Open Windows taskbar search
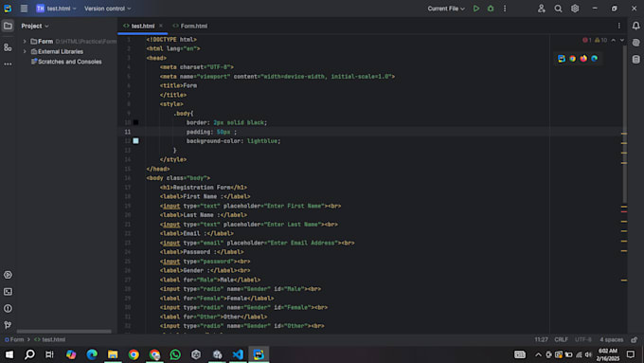Viewport: 644px width, 363px height. pos(29,354)
